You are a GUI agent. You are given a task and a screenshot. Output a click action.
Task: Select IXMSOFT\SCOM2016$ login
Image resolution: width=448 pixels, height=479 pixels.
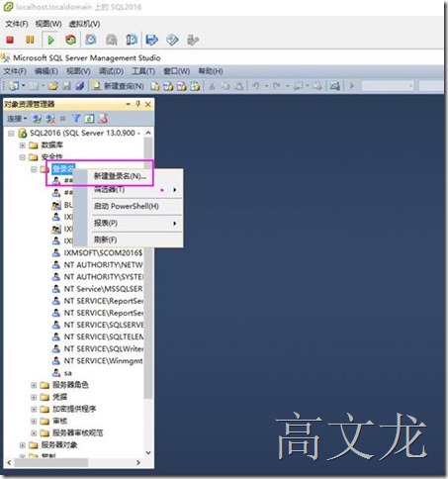pyautogui.click(x=103, y=253)
